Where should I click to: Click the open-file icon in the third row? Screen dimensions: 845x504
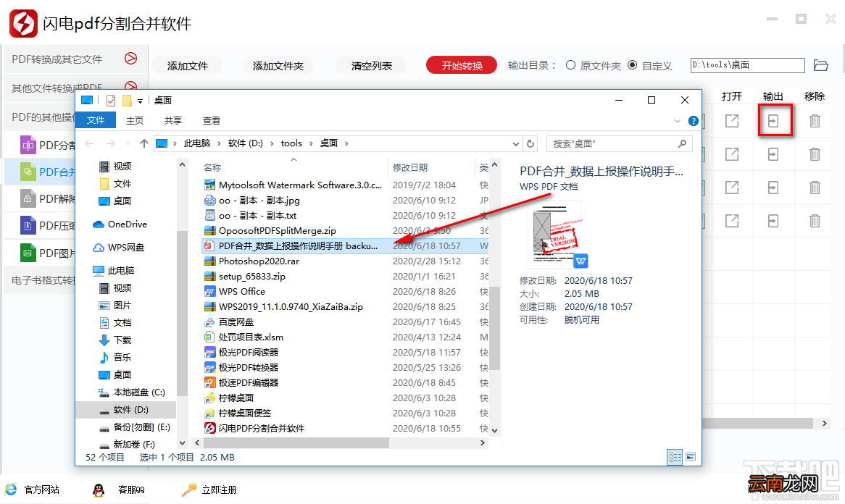click(732, 188)
